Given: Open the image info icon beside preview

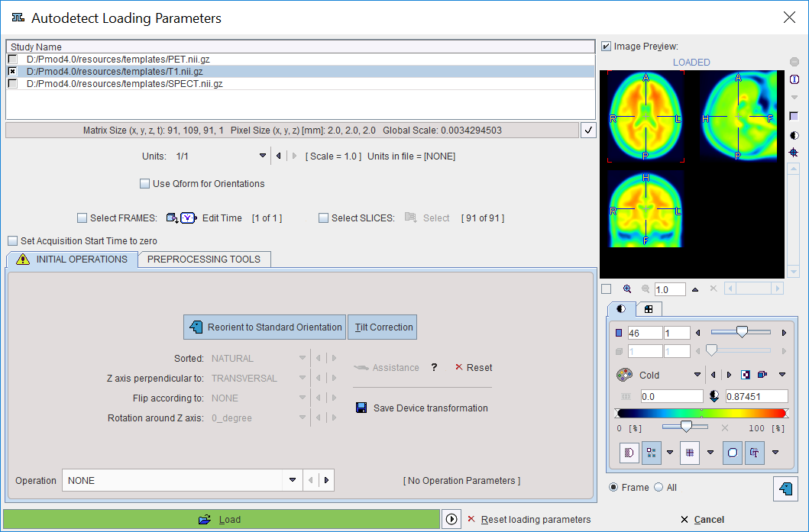Looking at the screenshot, I should pos(794,79).
